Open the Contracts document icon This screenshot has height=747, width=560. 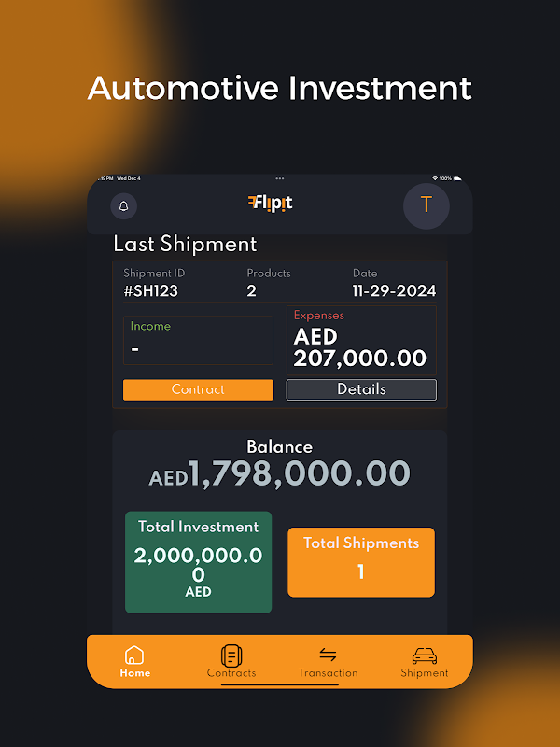(231, 655)
